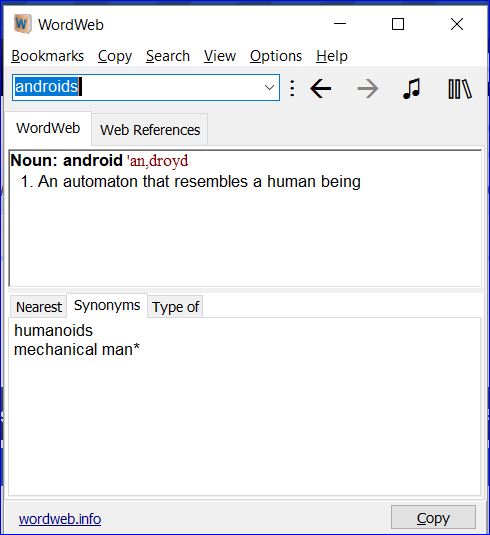The height and width of the screenshot is (535, 490).
Task: Open the Search menu
Action: coord(168,56)
